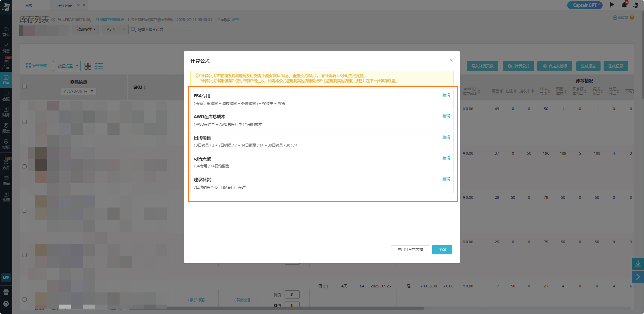
Task: Switch to list view icon
Action: click(99, 66)
